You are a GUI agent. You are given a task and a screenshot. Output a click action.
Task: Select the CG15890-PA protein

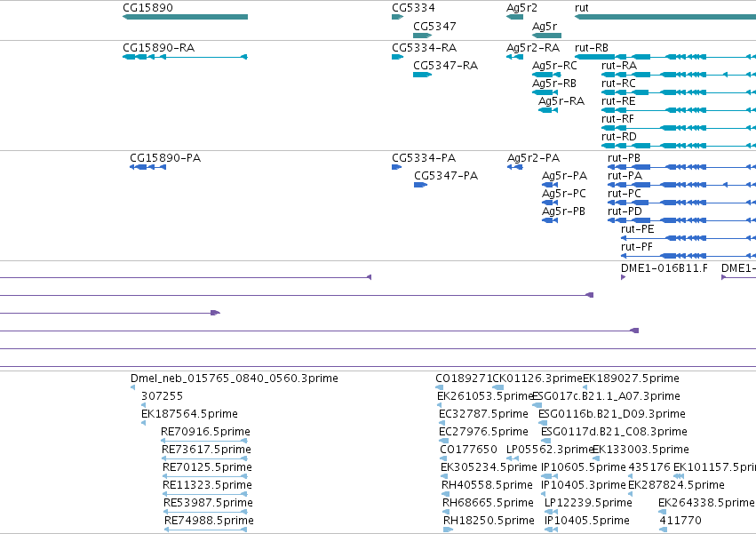[148, 167]
